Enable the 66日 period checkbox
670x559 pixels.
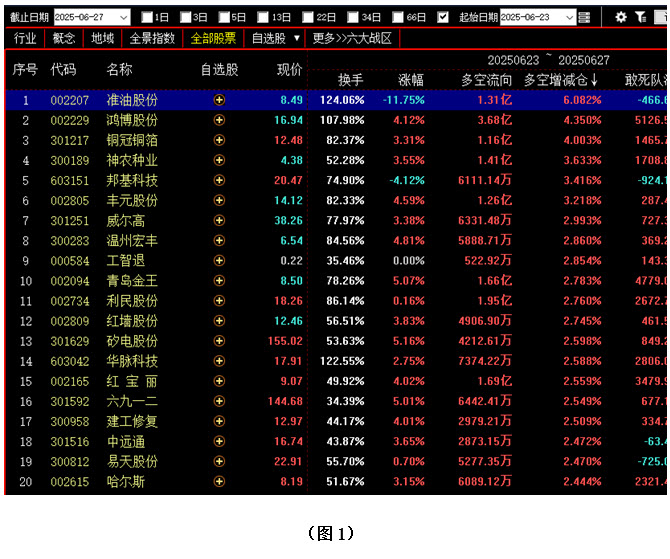tap(398, 17)
